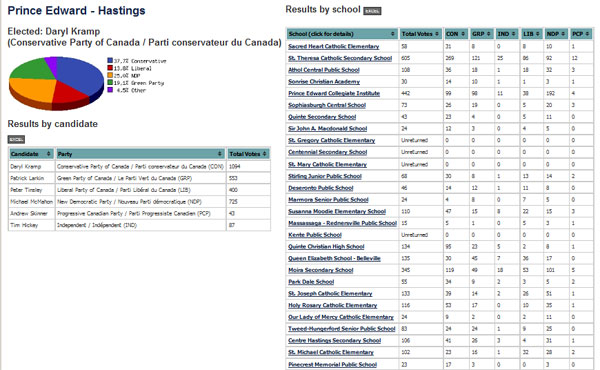Select the Michael McMahon candidate cell
The image size is (600, 370).
[32, 202]
